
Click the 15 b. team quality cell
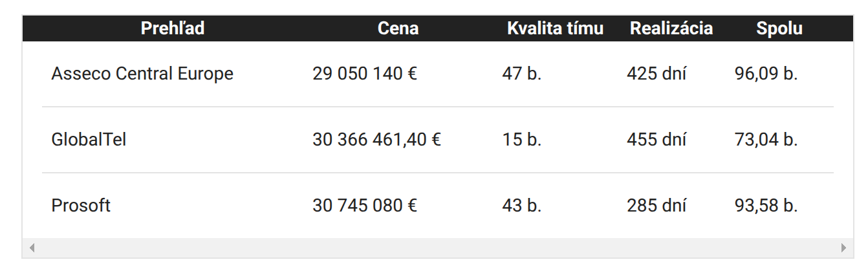521,140
